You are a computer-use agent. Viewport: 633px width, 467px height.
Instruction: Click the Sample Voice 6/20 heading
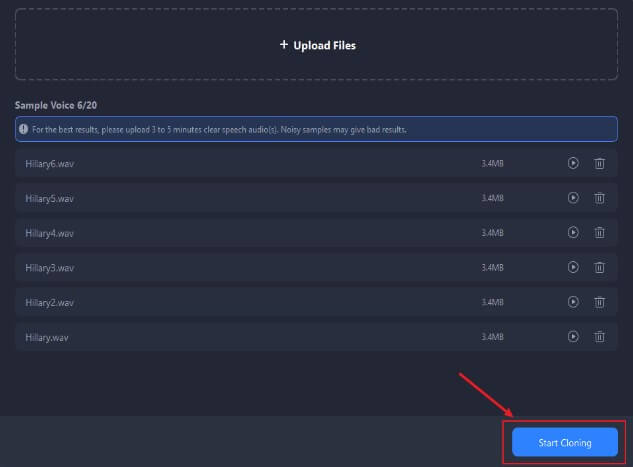pos(56,105)
